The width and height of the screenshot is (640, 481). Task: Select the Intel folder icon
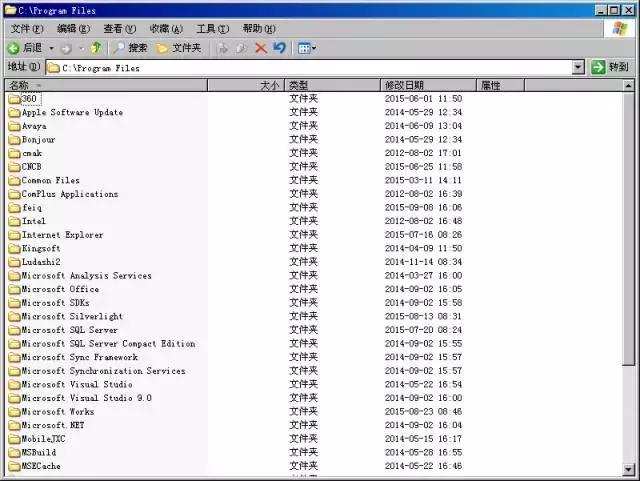[x=14, y=221]
